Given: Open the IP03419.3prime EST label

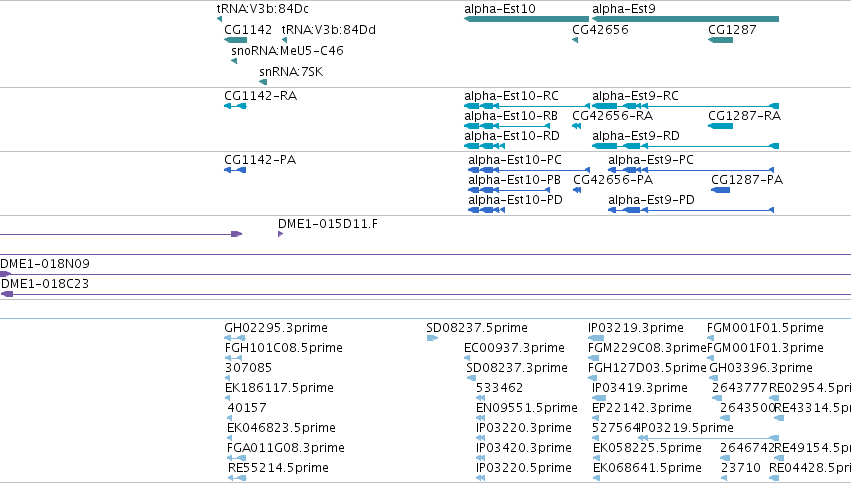Looking at the screenshot, I should (x=640, y=388).
